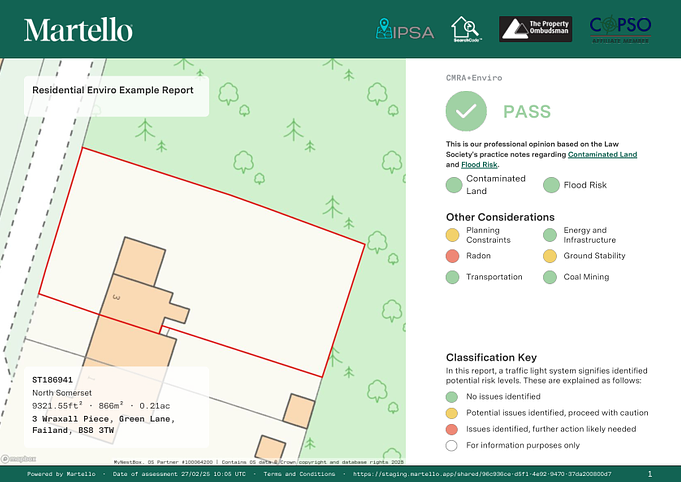681x482 pixels.
Task: Click the Ground Stability amber dot
Action: tap(550, 256)
